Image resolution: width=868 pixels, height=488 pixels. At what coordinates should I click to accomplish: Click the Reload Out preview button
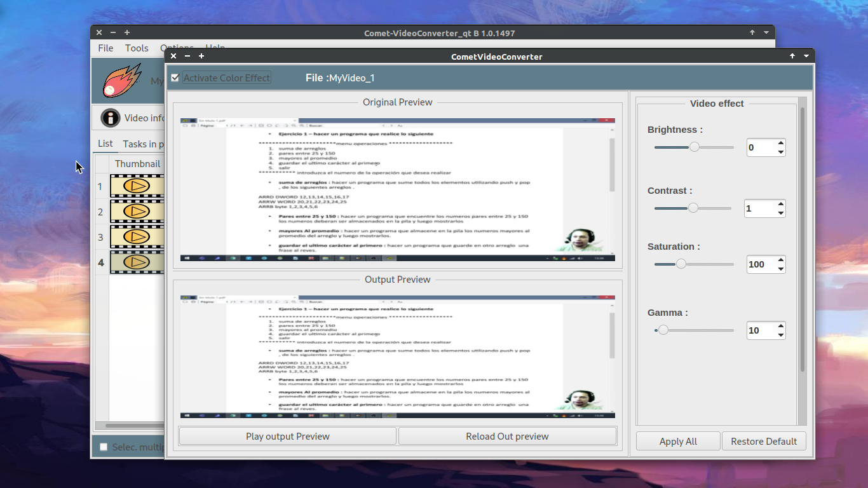(x=507, y=437)
